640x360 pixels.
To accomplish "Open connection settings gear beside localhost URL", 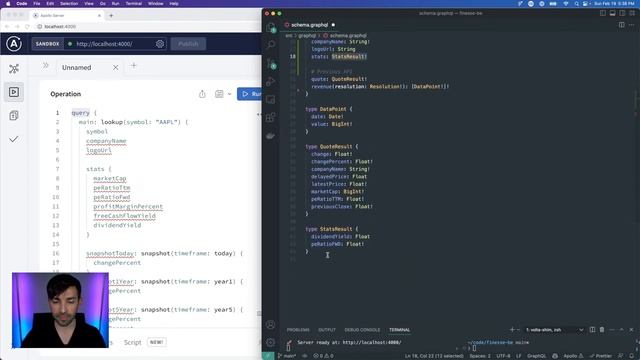I will (x=160, y=44).
